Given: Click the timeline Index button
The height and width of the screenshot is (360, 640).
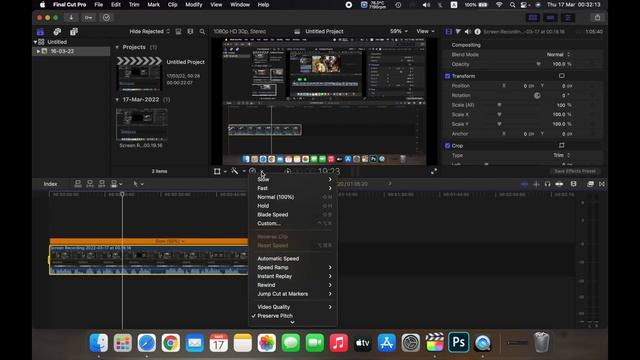Looking at the screenshot, I should pos(50,184).
